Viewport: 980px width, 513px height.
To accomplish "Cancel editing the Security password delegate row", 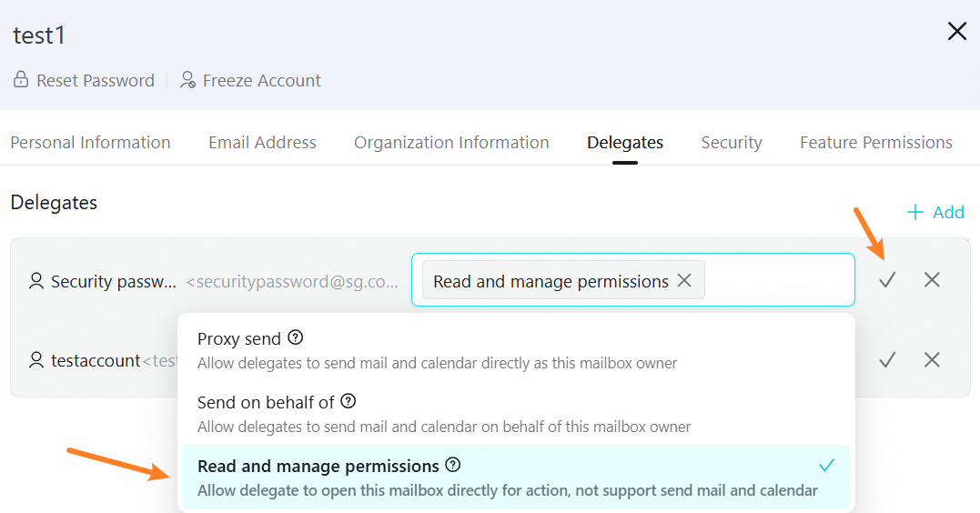I will (x=932, y=280).
